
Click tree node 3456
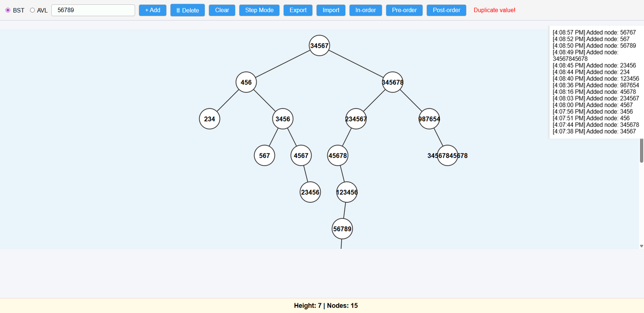tap(283, 119)
